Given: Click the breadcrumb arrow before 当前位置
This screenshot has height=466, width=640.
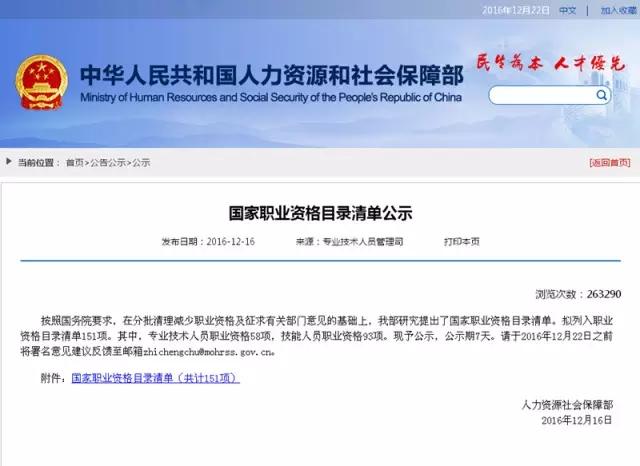Looking at the screenshot, I should (x=10, y=162).
